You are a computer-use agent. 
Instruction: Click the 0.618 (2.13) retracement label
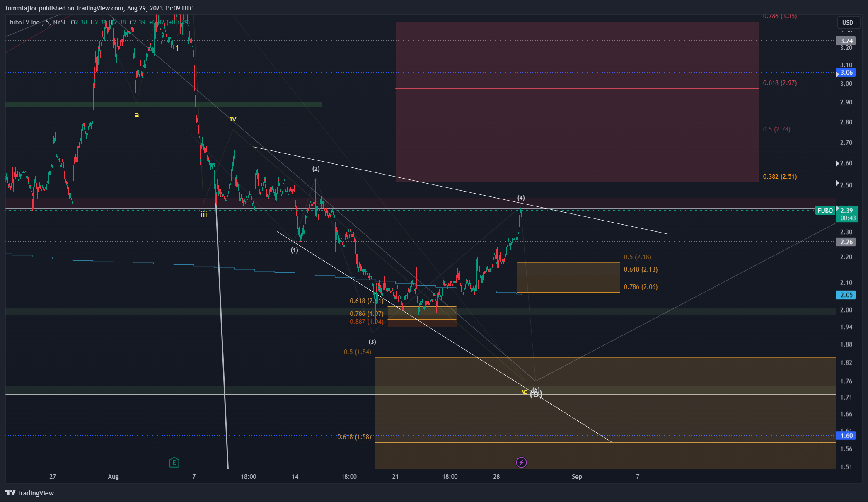click(641, 269)
